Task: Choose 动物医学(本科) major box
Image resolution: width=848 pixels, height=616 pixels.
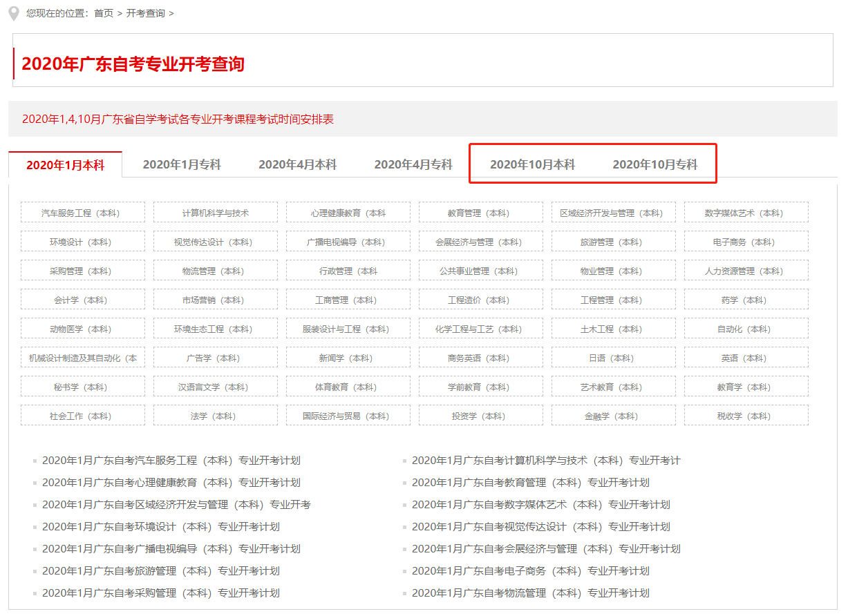Action: pos(83,329)
